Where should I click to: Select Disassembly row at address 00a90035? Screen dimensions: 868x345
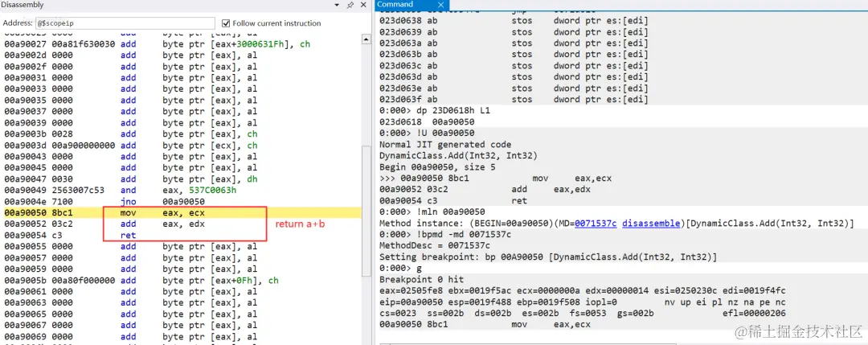(182, 101)
